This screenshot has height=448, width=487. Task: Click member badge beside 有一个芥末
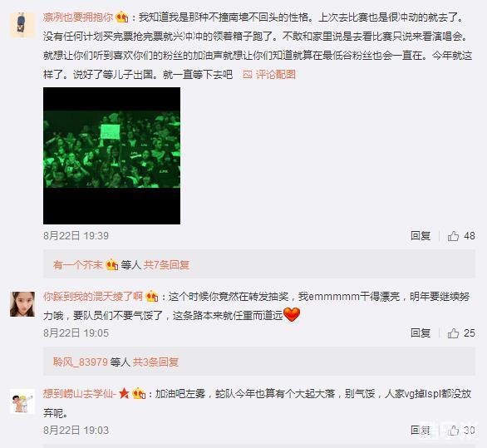tap(112, 264)
